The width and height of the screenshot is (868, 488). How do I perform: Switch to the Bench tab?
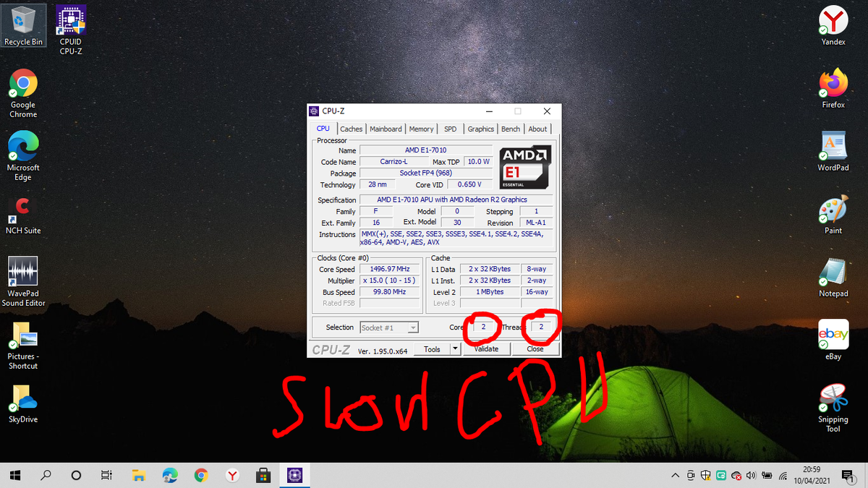point(511,129)
